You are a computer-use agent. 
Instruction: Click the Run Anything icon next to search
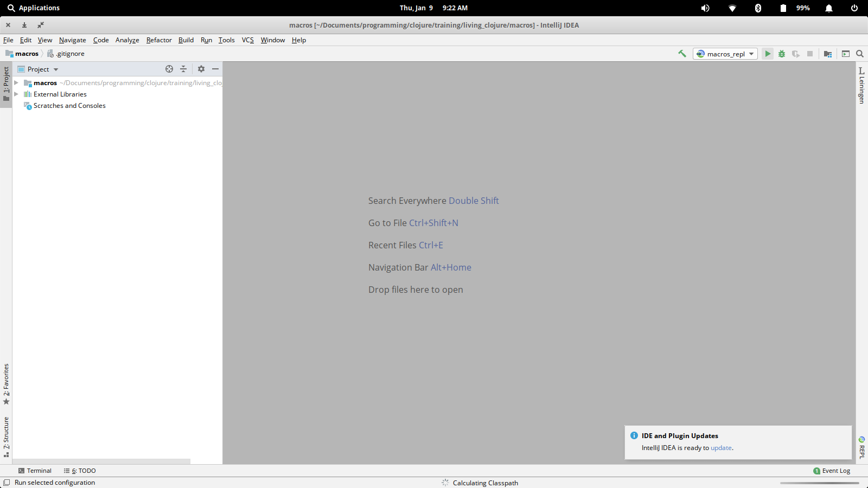click(846, 54)
